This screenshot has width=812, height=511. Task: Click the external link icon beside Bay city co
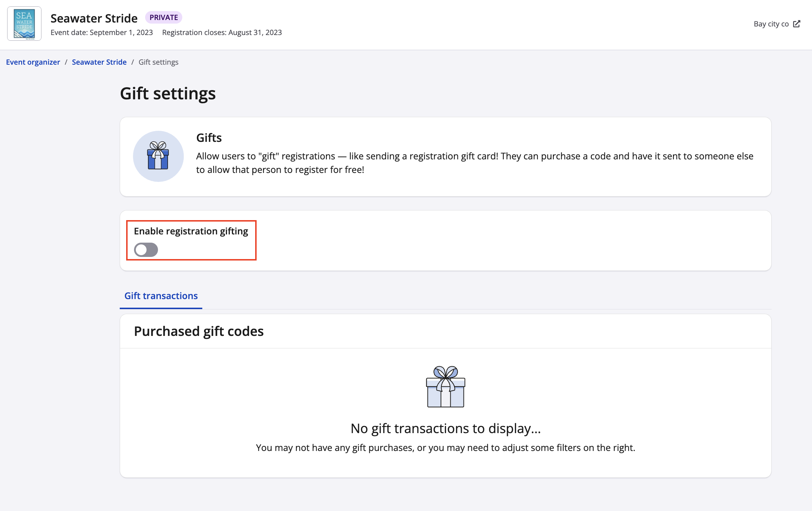click(797, 24)
